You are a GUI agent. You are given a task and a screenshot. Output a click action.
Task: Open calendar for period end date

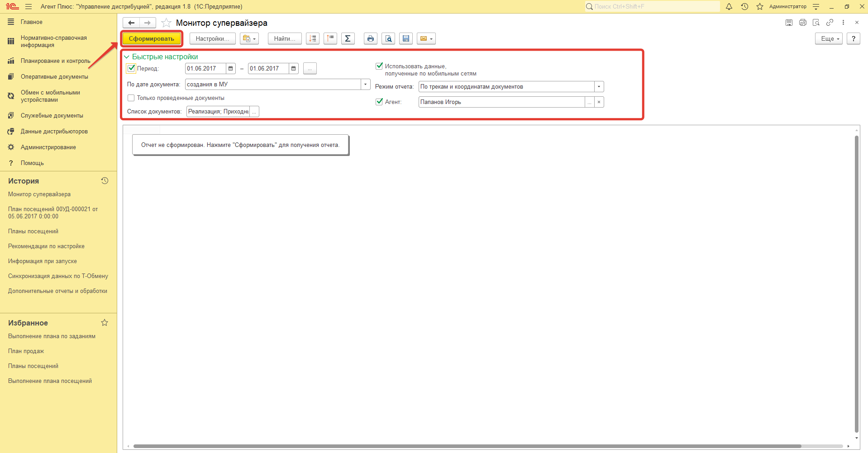point(294,68)
